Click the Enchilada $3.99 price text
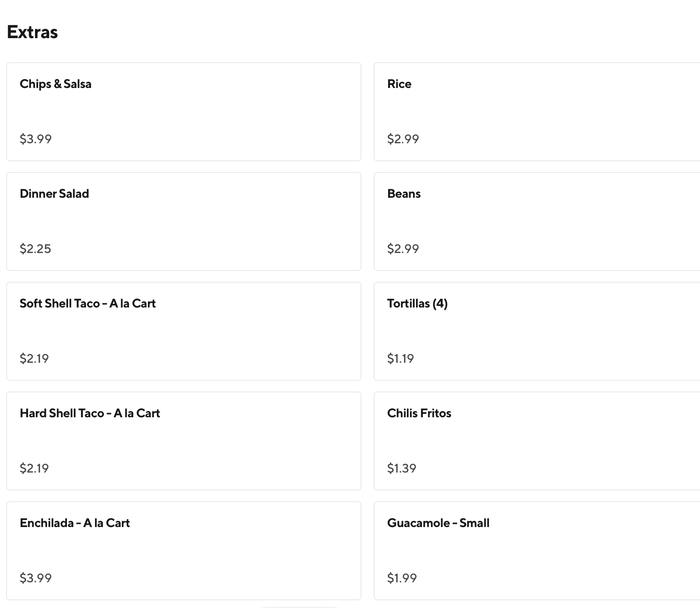This screenshot has width=700, height=608. [36, 578]
